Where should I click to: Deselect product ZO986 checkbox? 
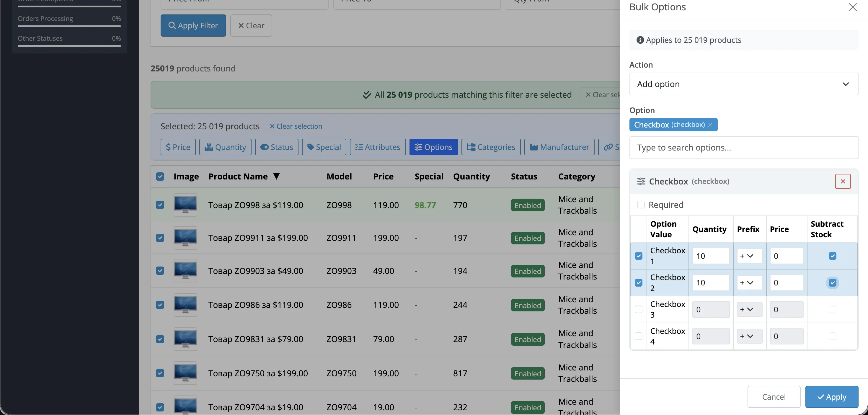point(160,305)
